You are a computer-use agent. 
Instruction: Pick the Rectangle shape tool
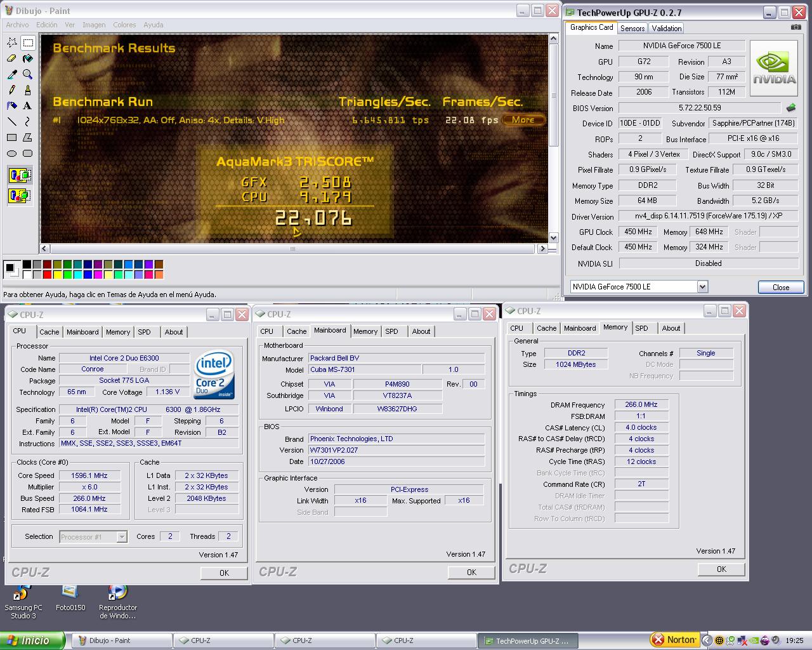point(12,137)
